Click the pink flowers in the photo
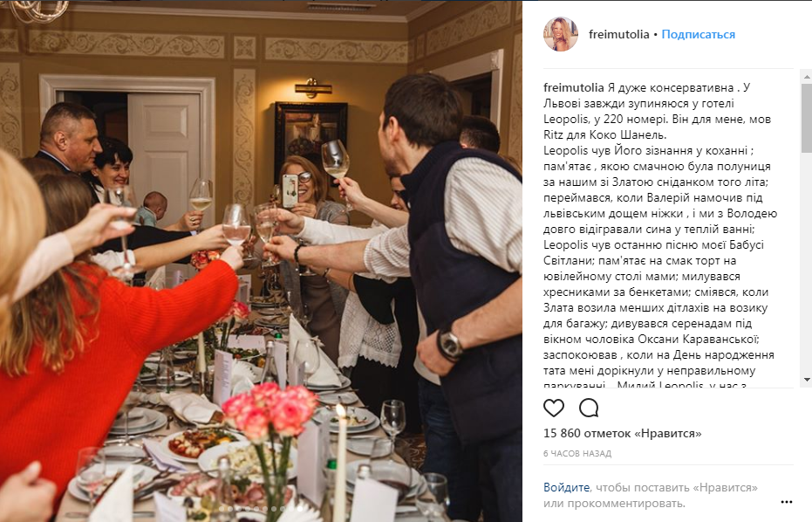Viewport: 812px width, 522px height. (271, 410)
